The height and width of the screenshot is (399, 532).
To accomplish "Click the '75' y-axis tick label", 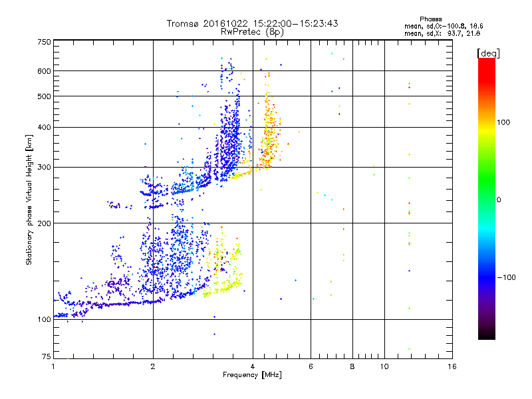I will tap(47, 356).
